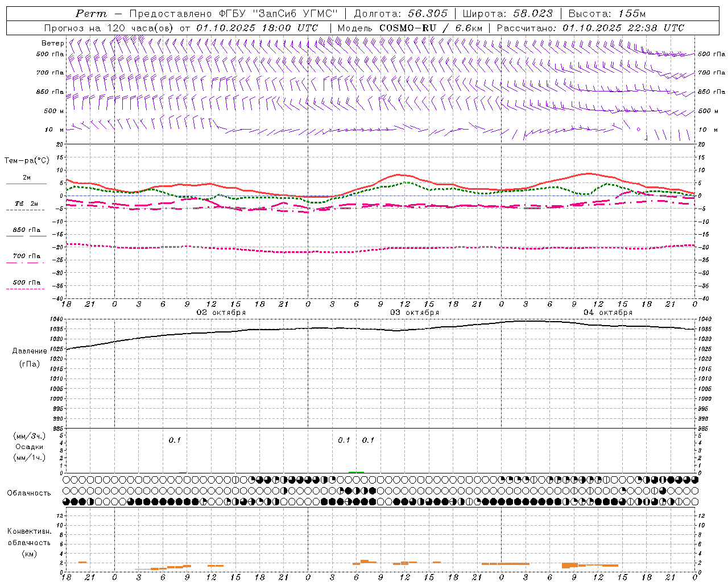Click '03 октября' date label
The width and height of the screenshot is (728, 582).
415,312
